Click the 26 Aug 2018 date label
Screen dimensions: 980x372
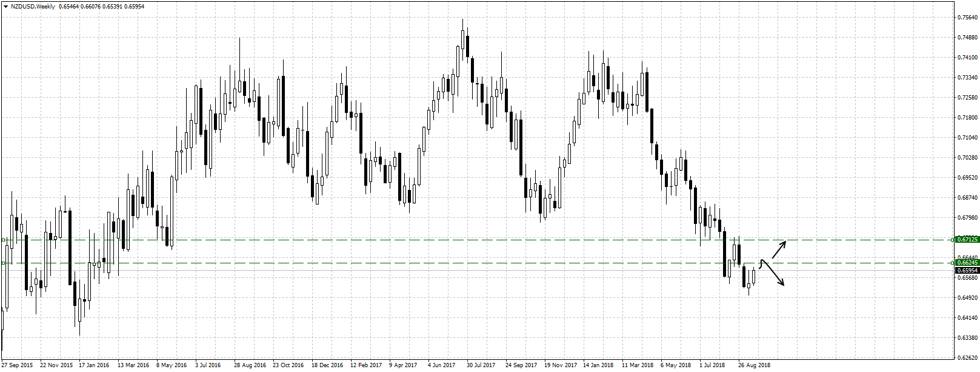(754, 365)
